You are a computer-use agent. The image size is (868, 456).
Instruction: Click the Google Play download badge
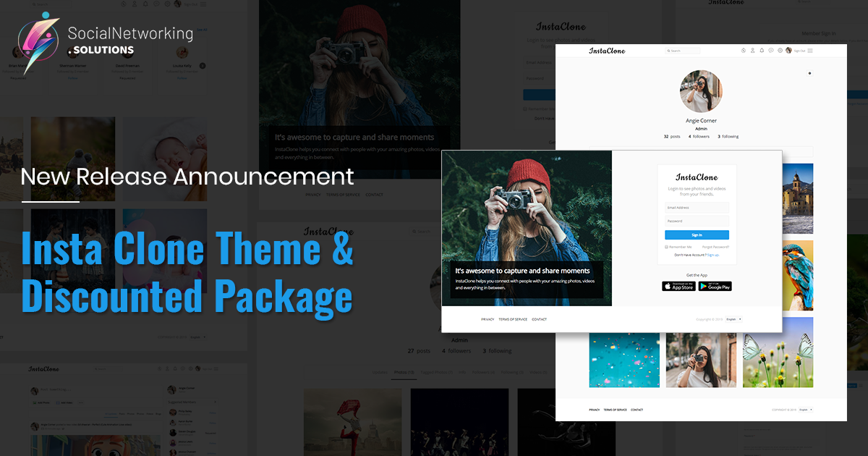[x=715, y=287]
